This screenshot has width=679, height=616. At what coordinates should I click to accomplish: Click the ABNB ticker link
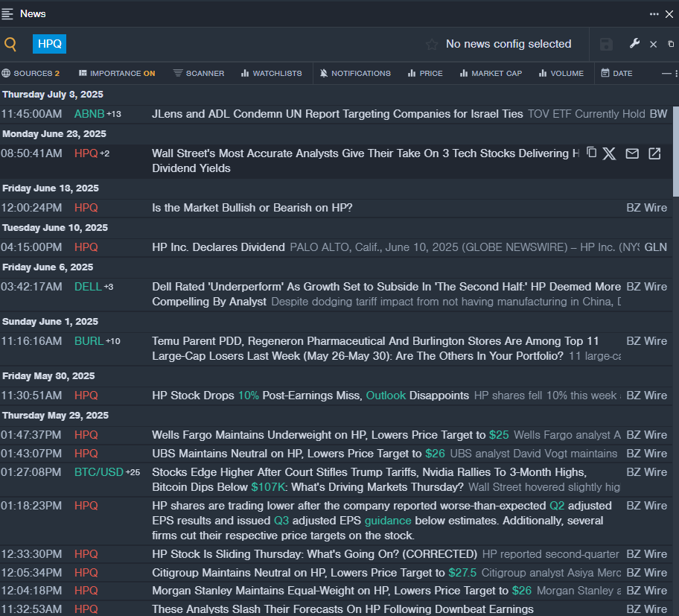pyautogui.click(x=89, y=114)
